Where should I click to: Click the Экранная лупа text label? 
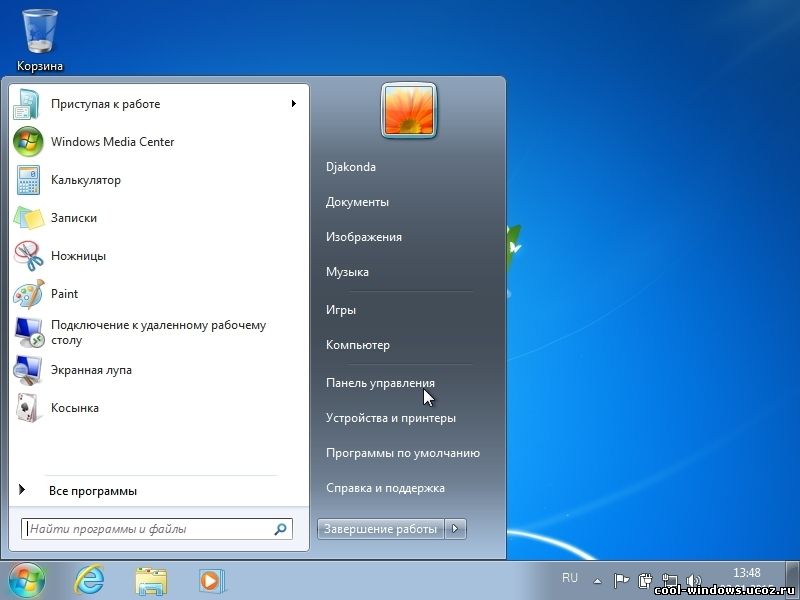pyautogui.click(x=91, y=370)
